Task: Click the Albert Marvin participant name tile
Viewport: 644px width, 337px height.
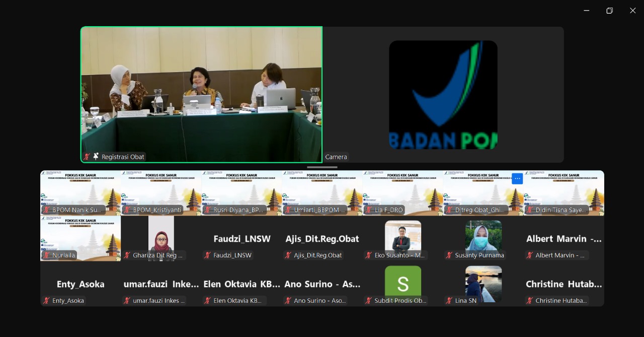Action: click(563, 239)
